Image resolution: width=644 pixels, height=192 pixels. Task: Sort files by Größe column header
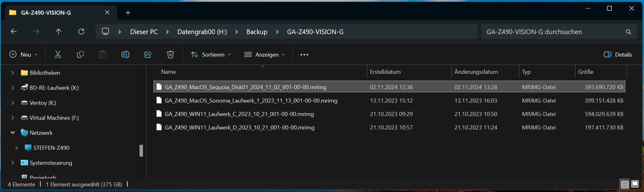pyautogui.click(x=586, y=72)
